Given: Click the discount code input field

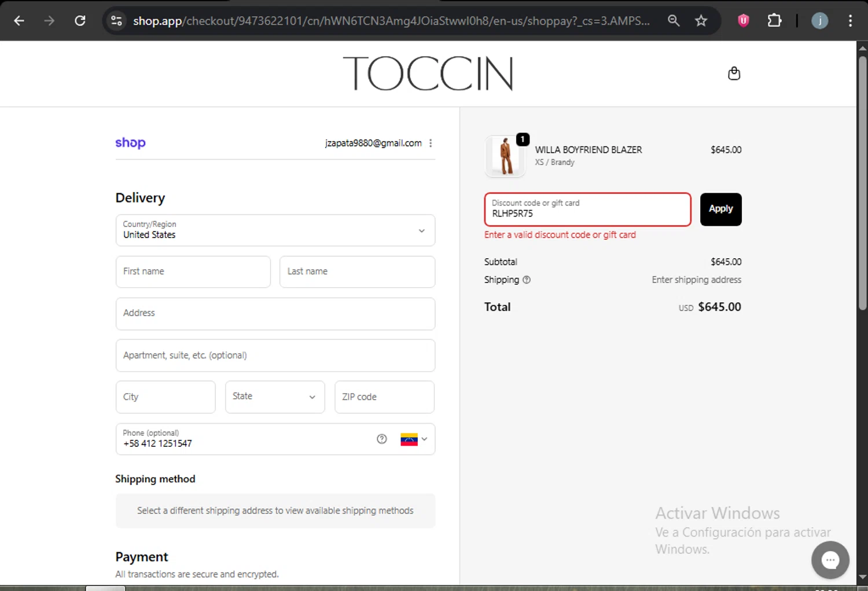Looking at the screenshot, I should 587,209.
